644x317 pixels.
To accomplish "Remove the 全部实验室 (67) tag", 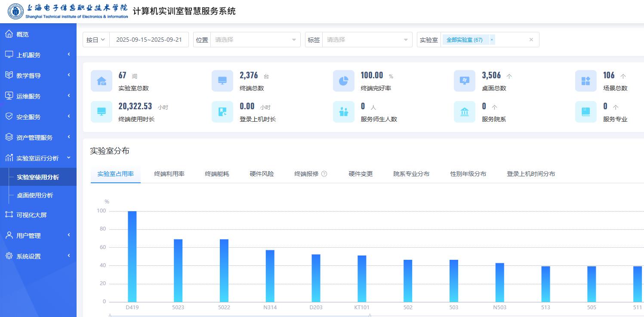I will [492, 40].
